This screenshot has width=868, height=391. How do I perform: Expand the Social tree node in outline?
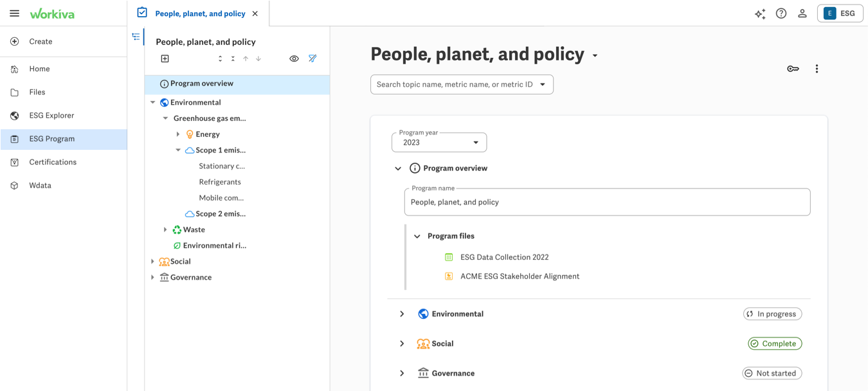(152, 261)
